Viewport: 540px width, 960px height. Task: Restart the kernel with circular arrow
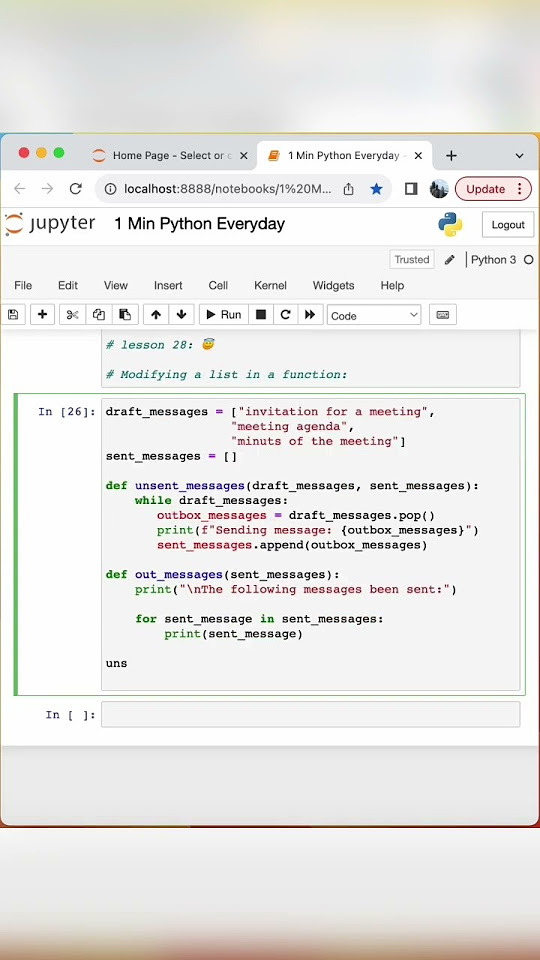coord(285,315)
